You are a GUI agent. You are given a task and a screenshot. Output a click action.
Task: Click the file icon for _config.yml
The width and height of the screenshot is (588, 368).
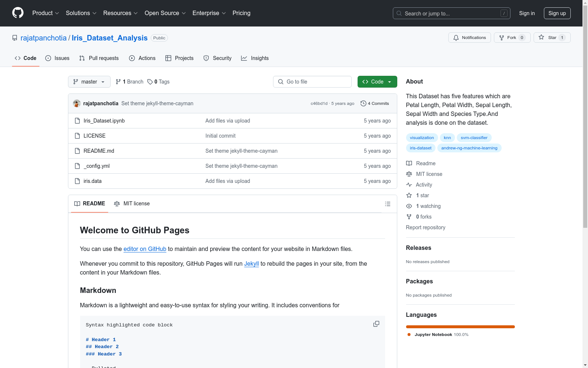point(77,166)
